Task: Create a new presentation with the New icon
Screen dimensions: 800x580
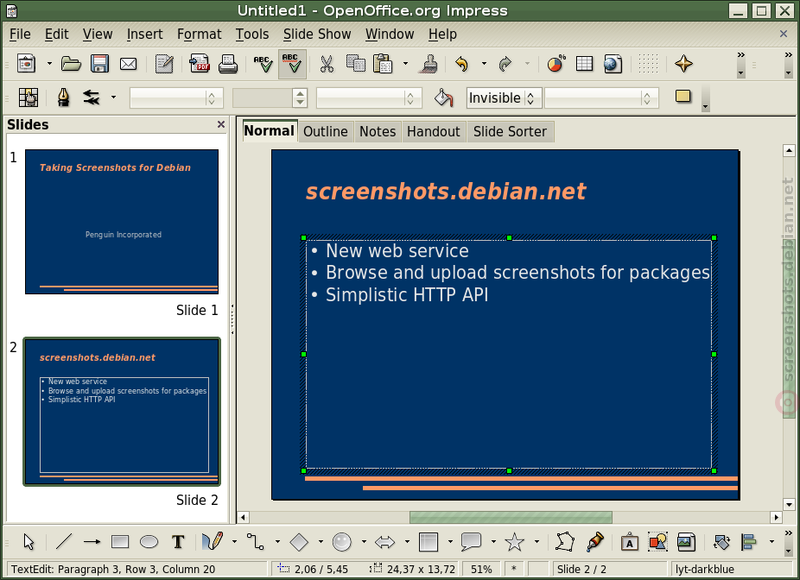Action: point(26,64)
